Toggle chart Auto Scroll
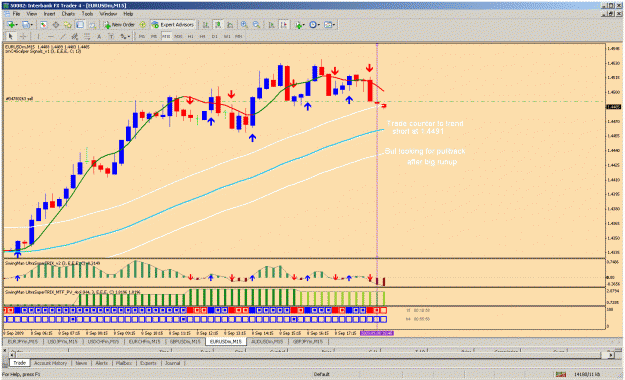Viewport: 625px width, 380px height. coord(271,25)
